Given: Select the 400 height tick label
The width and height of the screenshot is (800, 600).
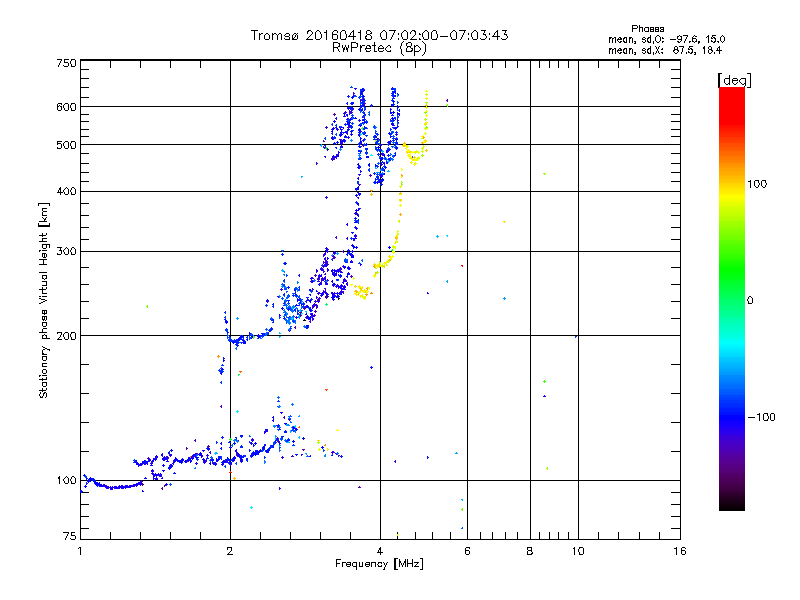Looking at the screenshot, I should pyautogui.click(x=66, y=191).
